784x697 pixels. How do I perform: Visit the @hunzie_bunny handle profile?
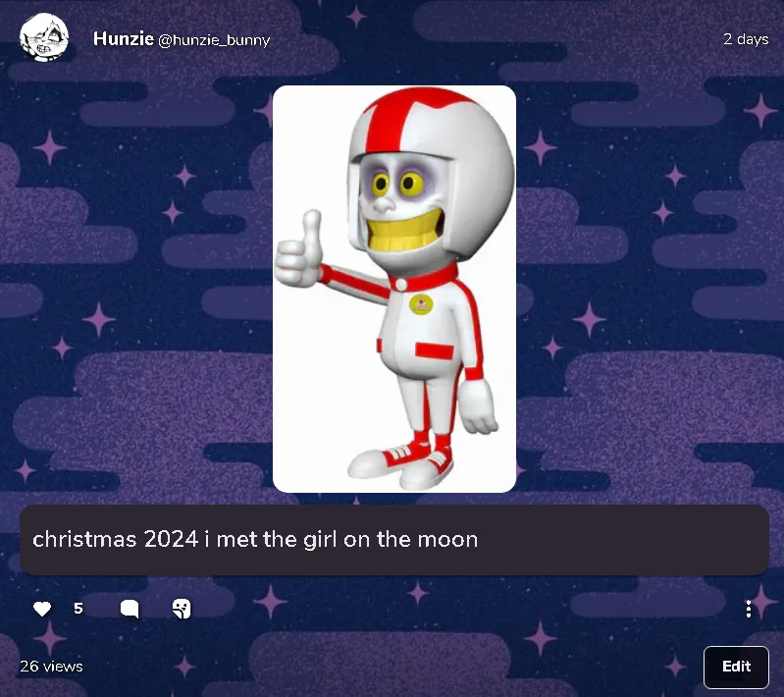(214, 40)
